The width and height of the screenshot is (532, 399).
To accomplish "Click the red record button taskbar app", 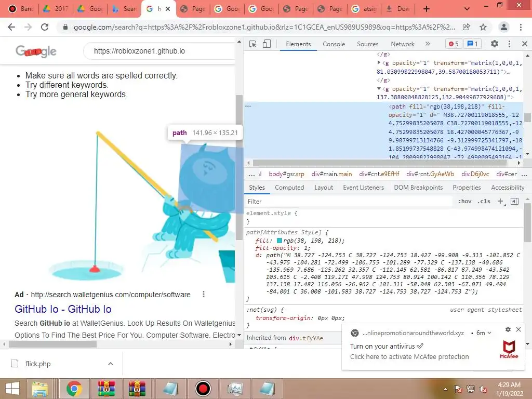I will (x=203, y=389).
